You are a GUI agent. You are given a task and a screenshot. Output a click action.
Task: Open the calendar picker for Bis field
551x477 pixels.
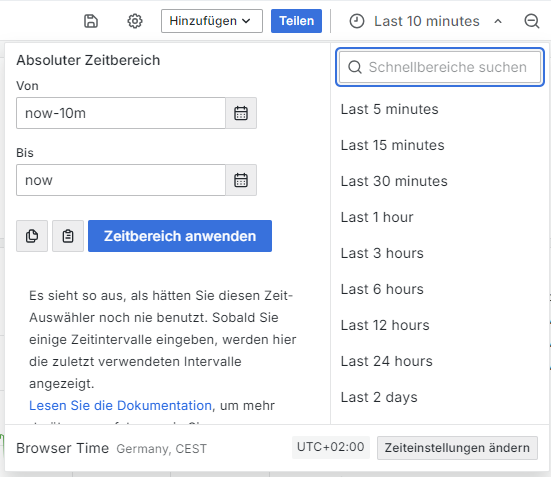coord(241,180)
